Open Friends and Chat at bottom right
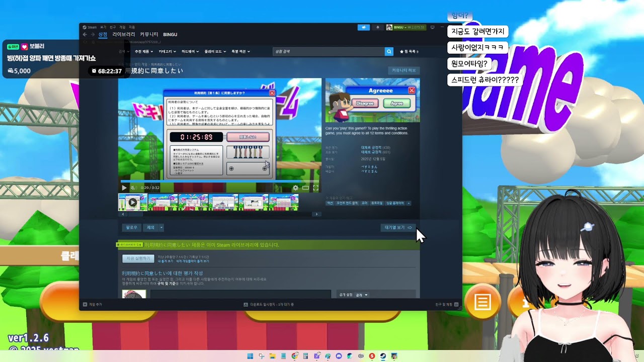644x362 pixels. (446, 304)
